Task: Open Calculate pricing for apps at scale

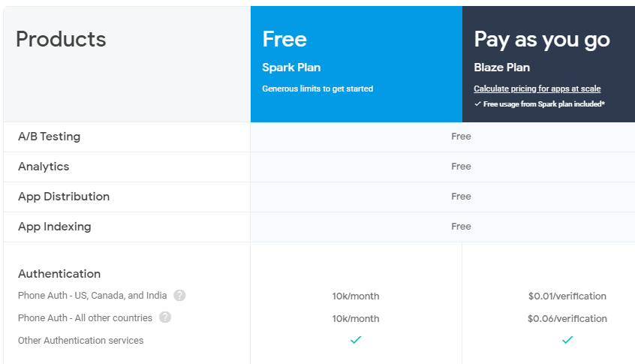Action: pos(537,89)
